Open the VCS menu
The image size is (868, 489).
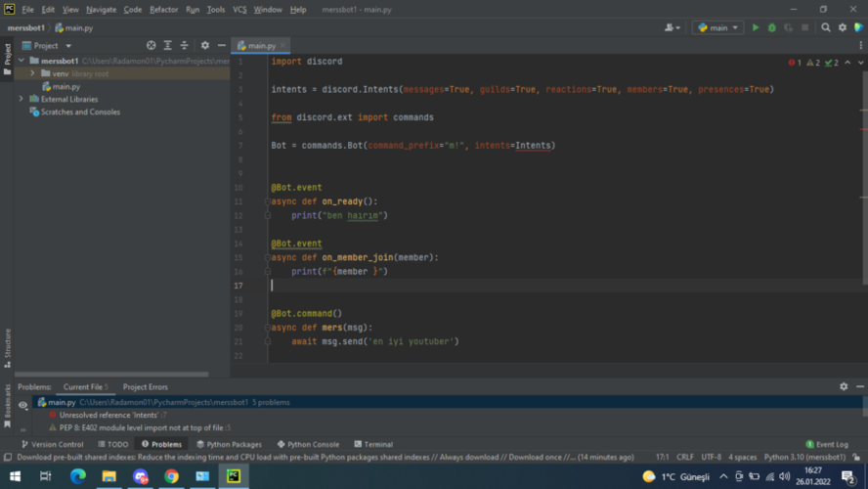pos(239,10)
